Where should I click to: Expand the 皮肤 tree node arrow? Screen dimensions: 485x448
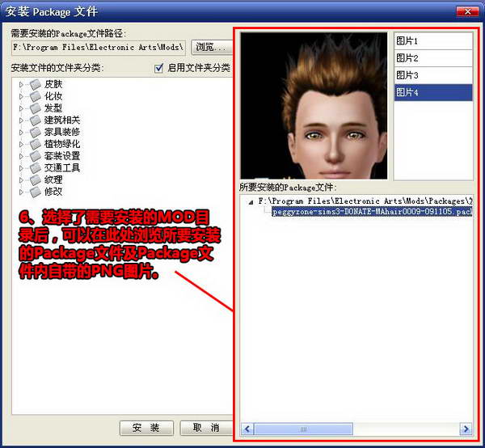point(21,84)
